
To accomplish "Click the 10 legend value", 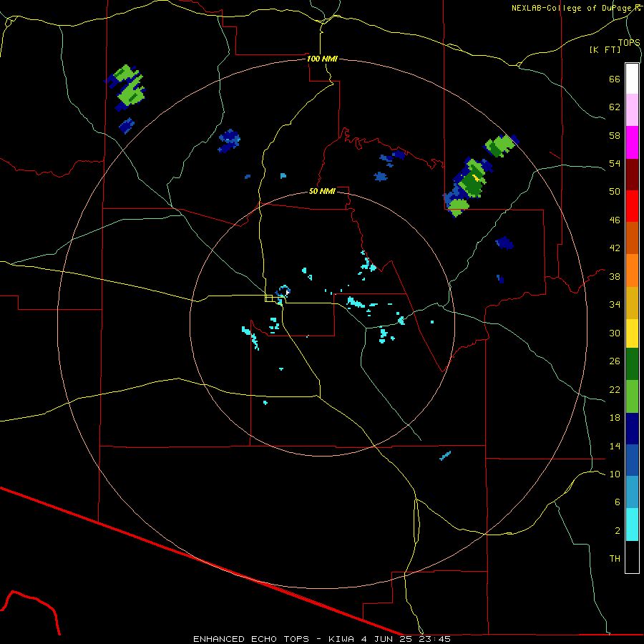I will point(615,474).
